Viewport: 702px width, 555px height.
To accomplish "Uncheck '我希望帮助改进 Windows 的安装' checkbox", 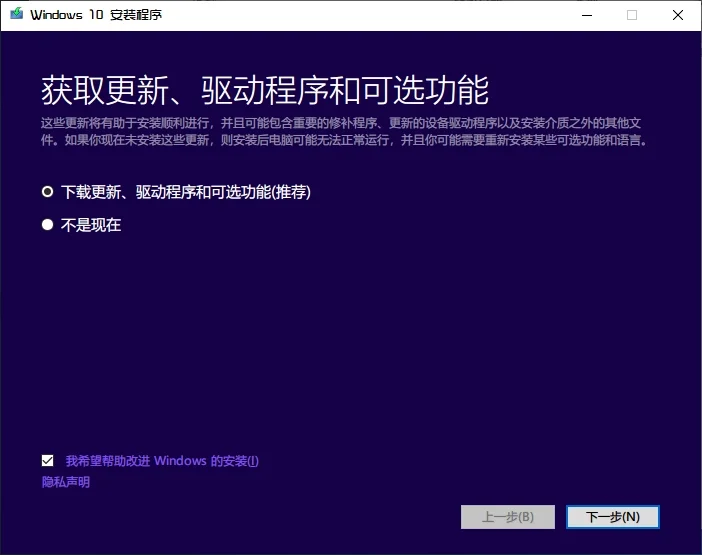I will point(47,461).
